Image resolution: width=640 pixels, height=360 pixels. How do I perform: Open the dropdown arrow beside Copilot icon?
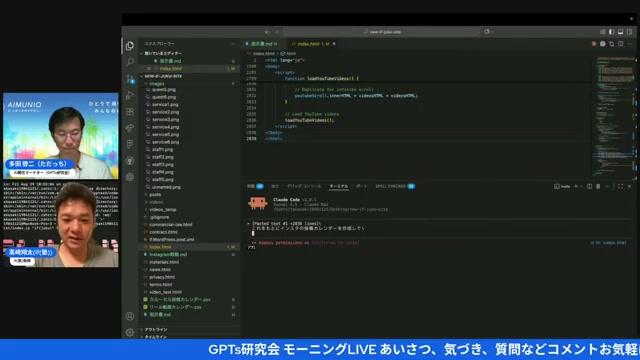492,31
